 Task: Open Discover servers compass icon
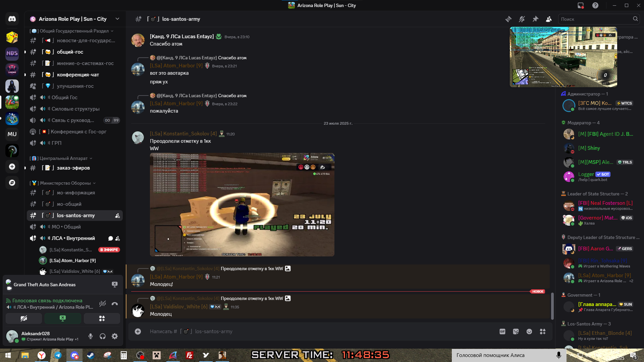(x=12, y=183)
